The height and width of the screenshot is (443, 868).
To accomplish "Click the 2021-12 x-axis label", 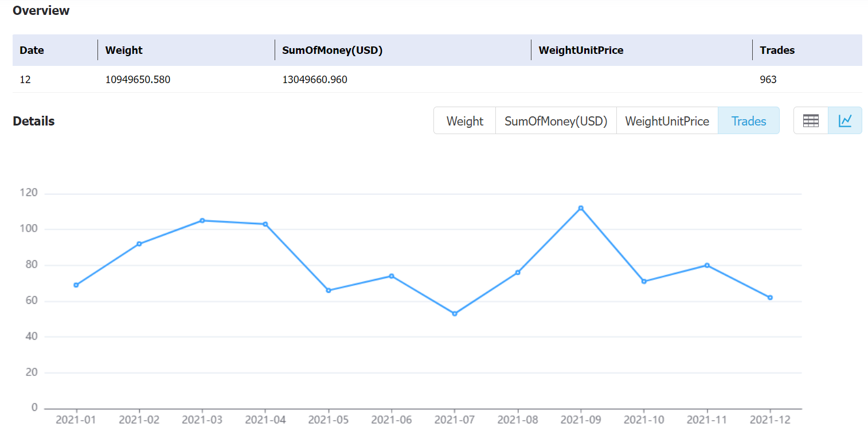I will pos(770,420).
